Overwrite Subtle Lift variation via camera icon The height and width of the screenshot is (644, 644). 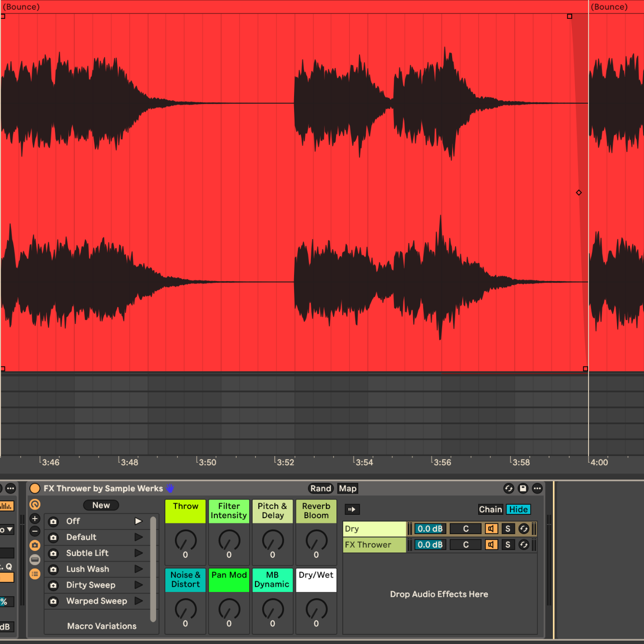54,553
